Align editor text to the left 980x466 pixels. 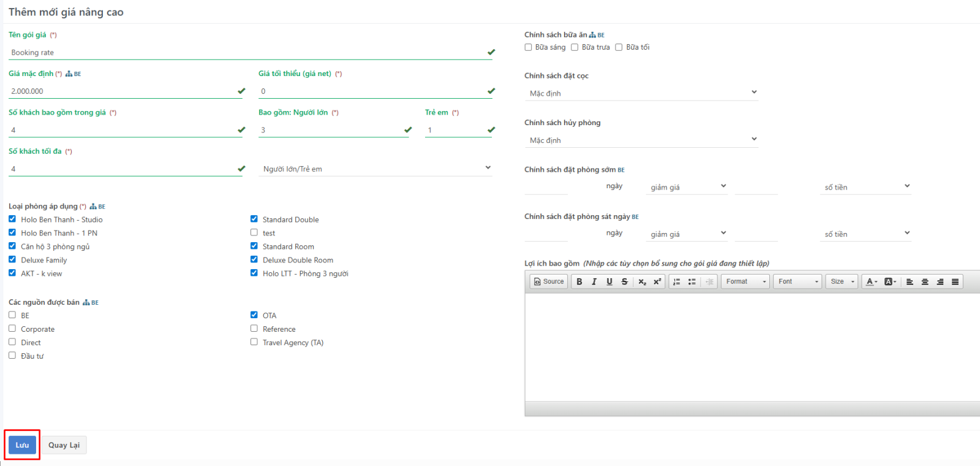[910, 281]
